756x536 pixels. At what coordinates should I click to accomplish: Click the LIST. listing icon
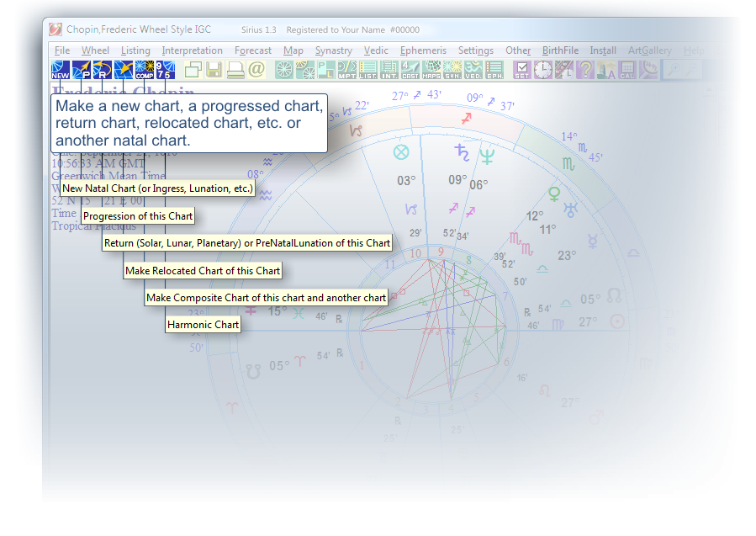[x=368, y=70]
